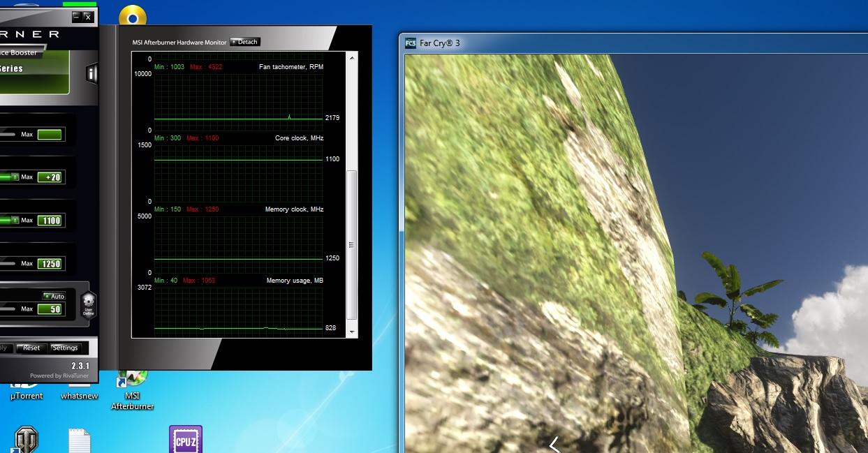Click the memory clock field showing 1250

pos(50,264)
